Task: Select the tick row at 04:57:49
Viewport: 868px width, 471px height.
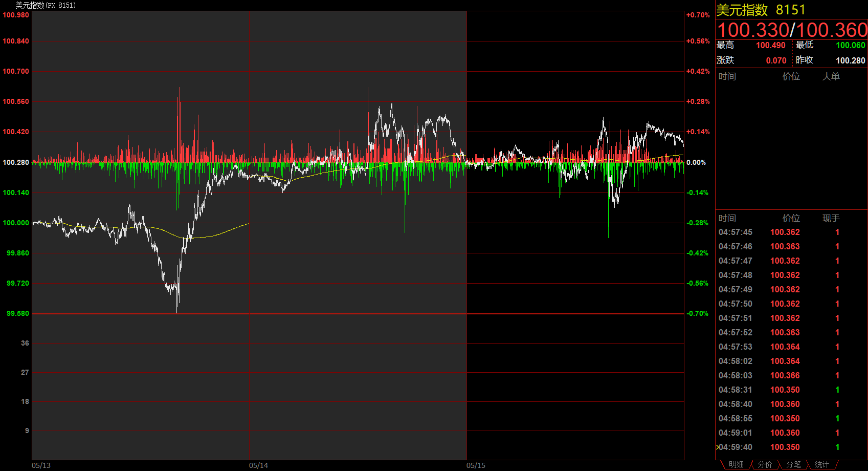Action: point(791,289)
